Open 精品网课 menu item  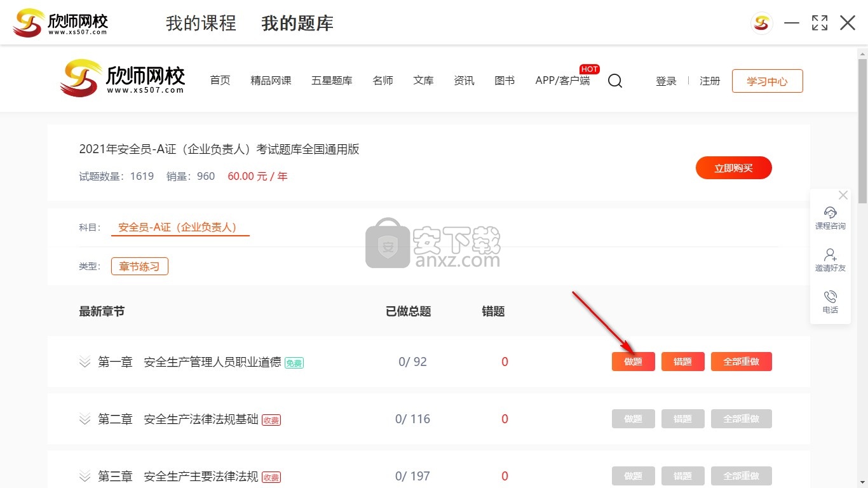pyautogui.click(x=271, y=81)
